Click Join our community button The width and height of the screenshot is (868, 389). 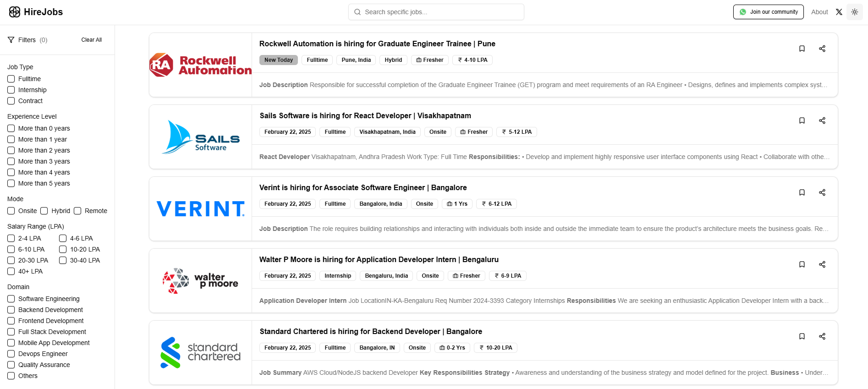click(769, 12)
